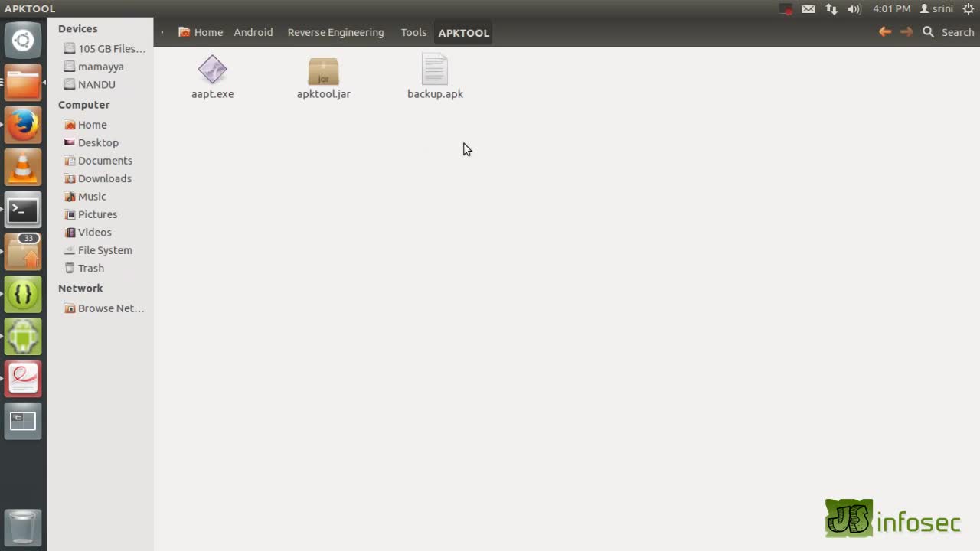Open the 105 GB Filesystem device
The width and height of the screenshot is (980, 551).
(x=104, y=48)
